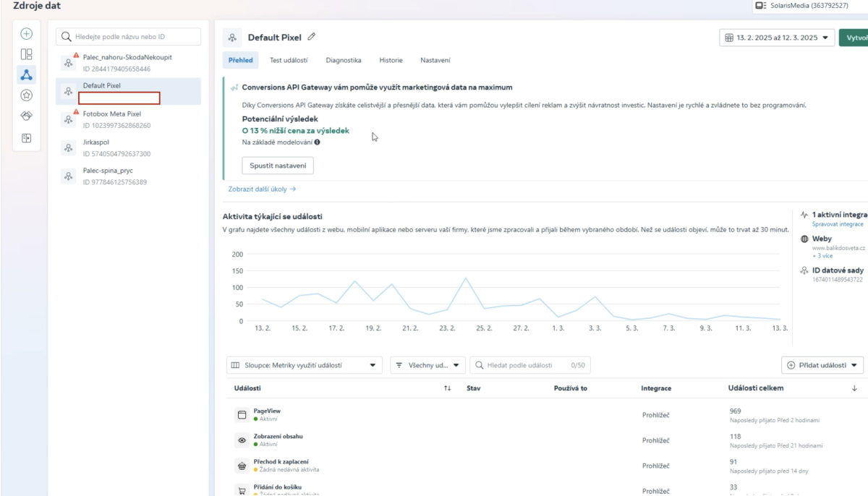Open the Diagnostika tab

pyautogui.click(x=344, y=60)
